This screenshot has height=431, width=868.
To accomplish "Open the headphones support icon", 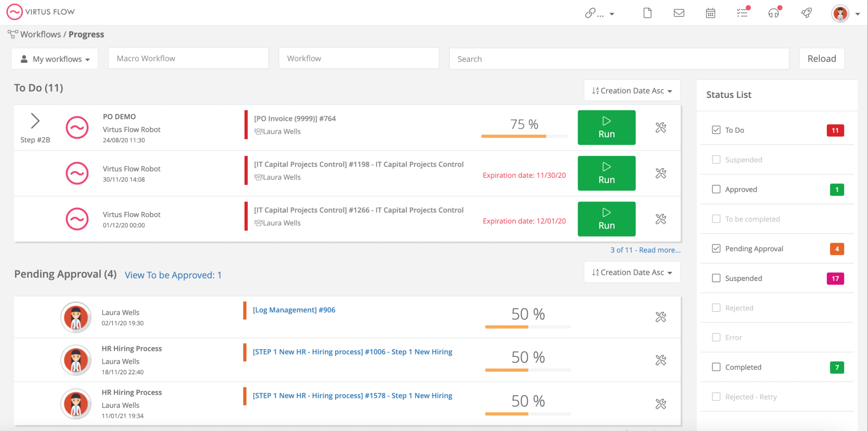I will pos(774,14).
